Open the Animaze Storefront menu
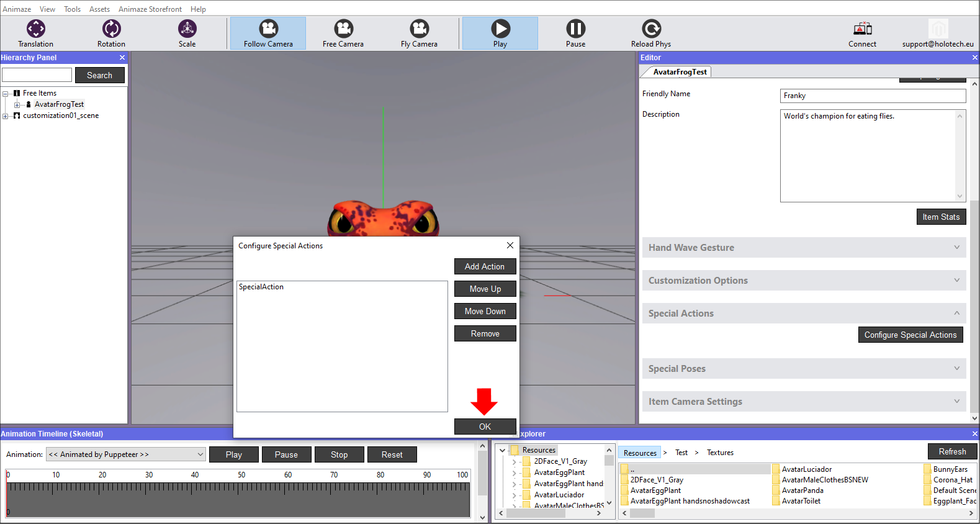980x524 pixels. pyautogui.click(x=150, y=9)
